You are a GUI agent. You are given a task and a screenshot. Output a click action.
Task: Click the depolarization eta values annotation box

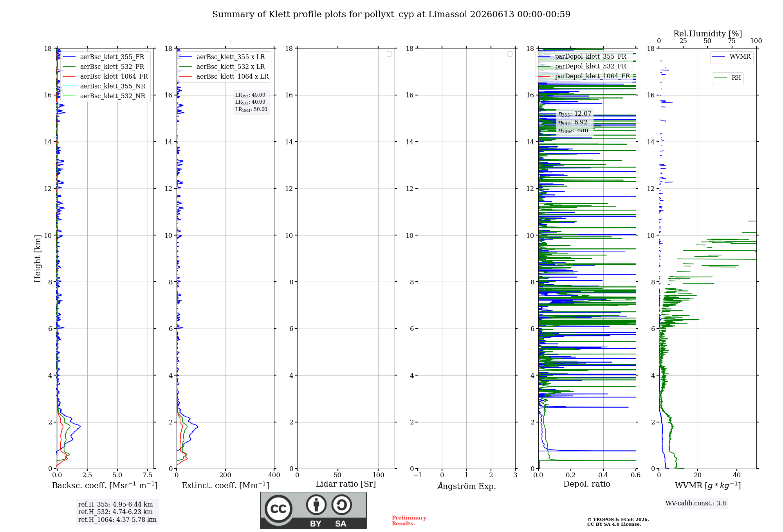[x=574, y=122]
